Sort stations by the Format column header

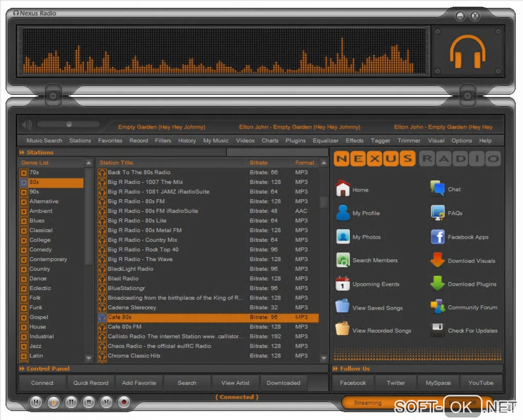click(x=305, y=163)
